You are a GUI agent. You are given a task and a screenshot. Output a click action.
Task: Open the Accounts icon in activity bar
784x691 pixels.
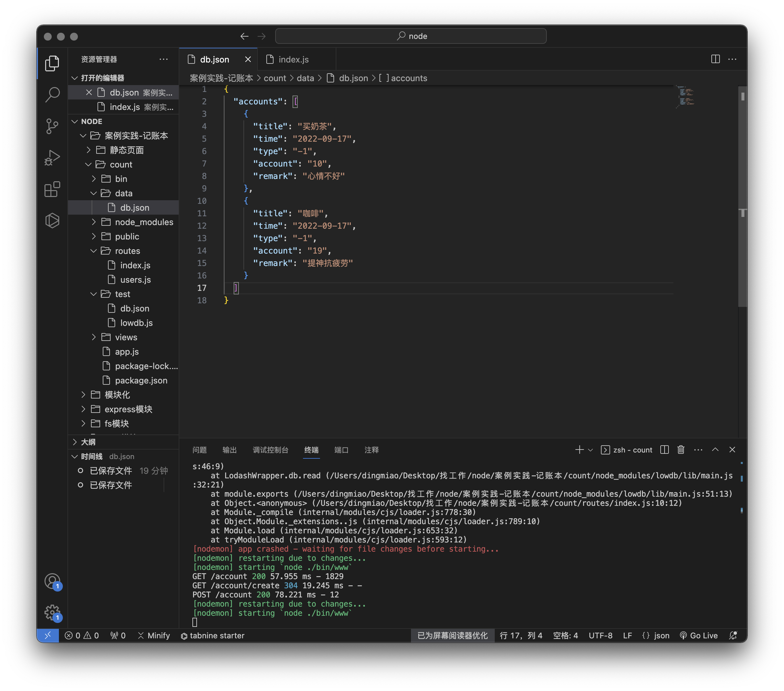pos(53,581)
